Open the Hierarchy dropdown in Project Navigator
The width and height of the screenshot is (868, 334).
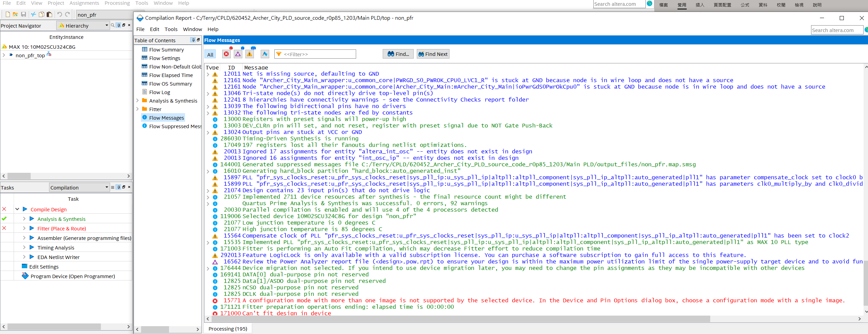coord(107,25)
